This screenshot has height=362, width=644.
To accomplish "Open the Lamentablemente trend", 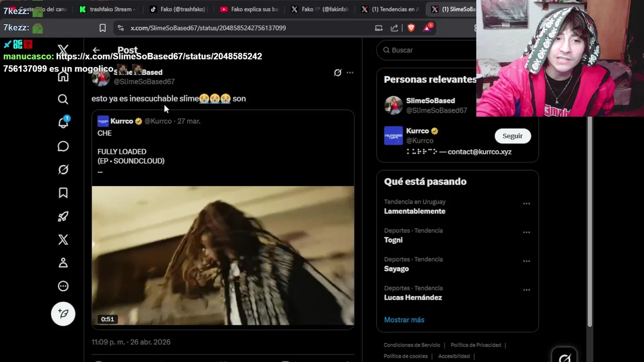I will [x=415, y=211].
